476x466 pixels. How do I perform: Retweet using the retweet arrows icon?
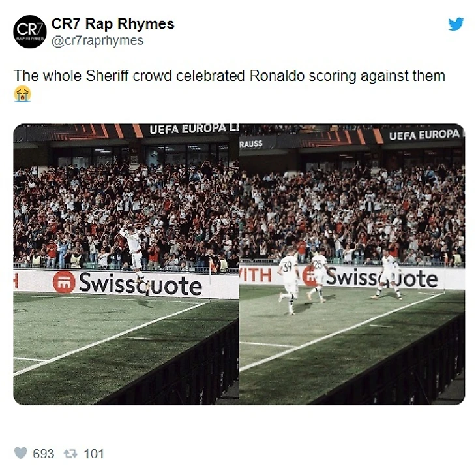(70, 454)
